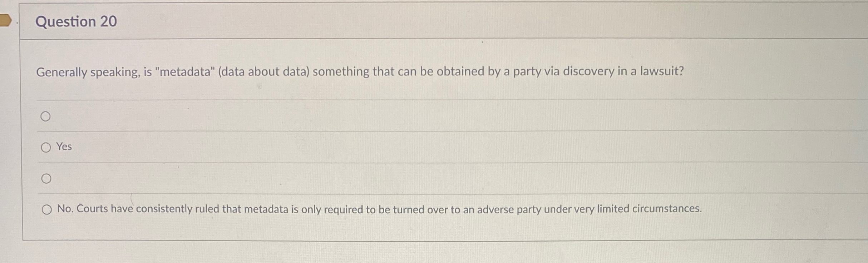Viewport: 868px width, 263px height.
Task: Select the third blank answer radio button
Action: click(46, 178)
